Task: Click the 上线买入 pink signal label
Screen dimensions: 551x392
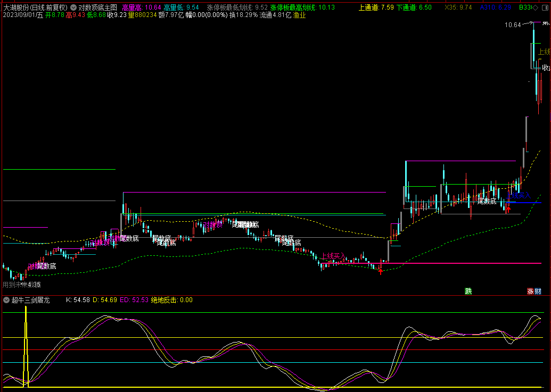Action: pyautogui.click(x=334, y=256)
